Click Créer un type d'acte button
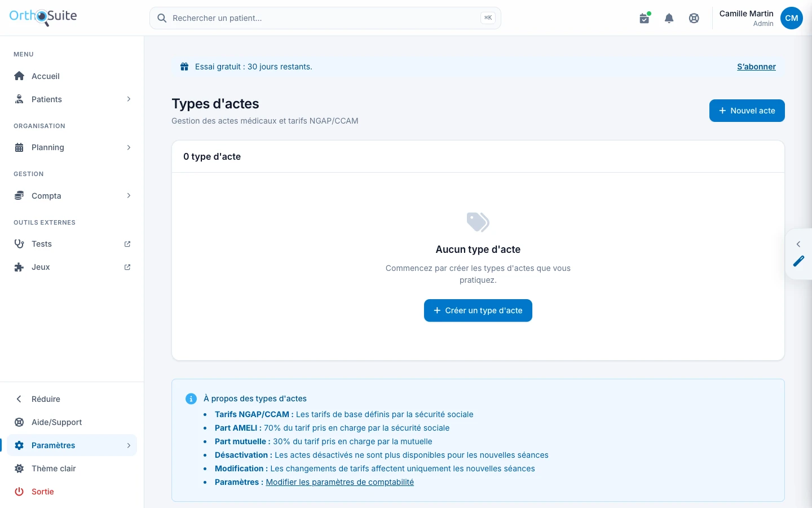Image resolution: width=812 pixels, height=508 pixels. coord(478,310)
